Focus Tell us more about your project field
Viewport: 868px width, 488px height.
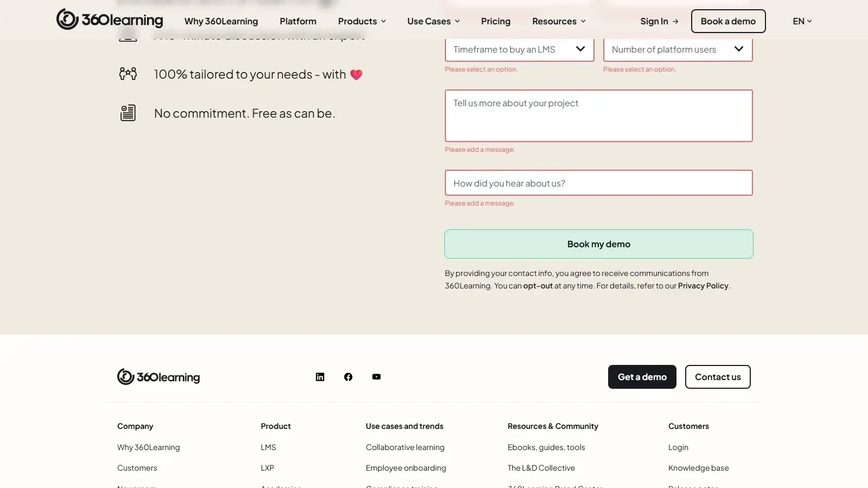599,116
